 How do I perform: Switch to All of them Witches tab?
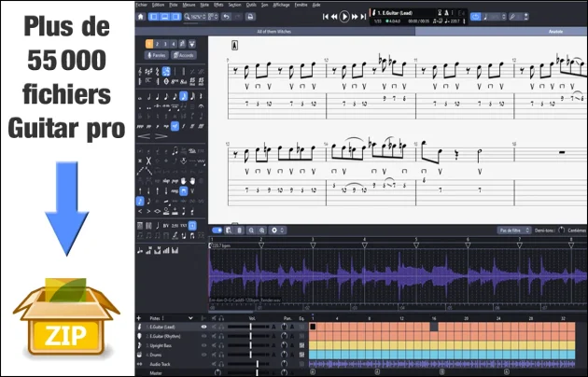[x=274, y=32]
